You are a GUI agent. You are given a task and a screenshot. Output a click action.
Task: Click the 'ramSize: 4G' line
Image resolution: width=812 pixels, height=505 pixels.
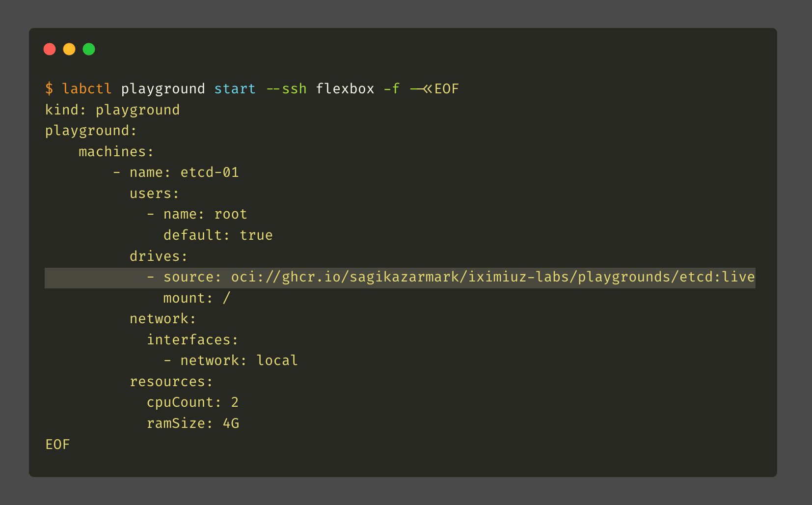192,423
